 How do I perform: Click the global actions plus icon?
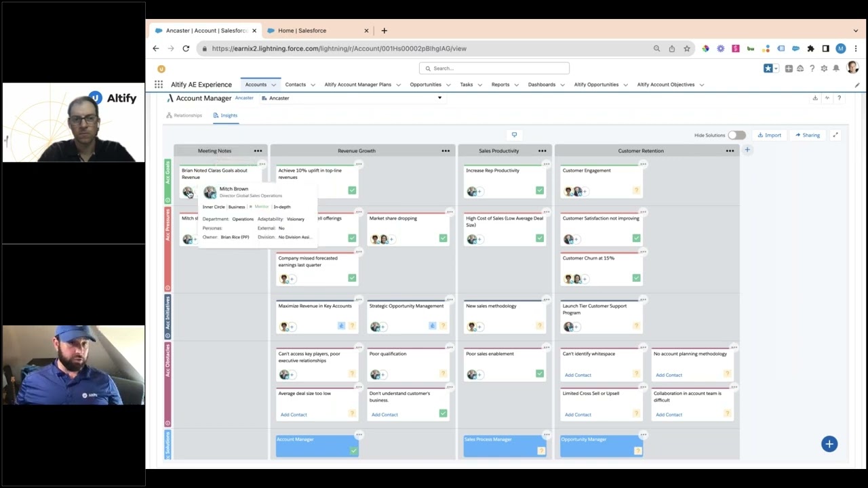[x=789, y=68]
